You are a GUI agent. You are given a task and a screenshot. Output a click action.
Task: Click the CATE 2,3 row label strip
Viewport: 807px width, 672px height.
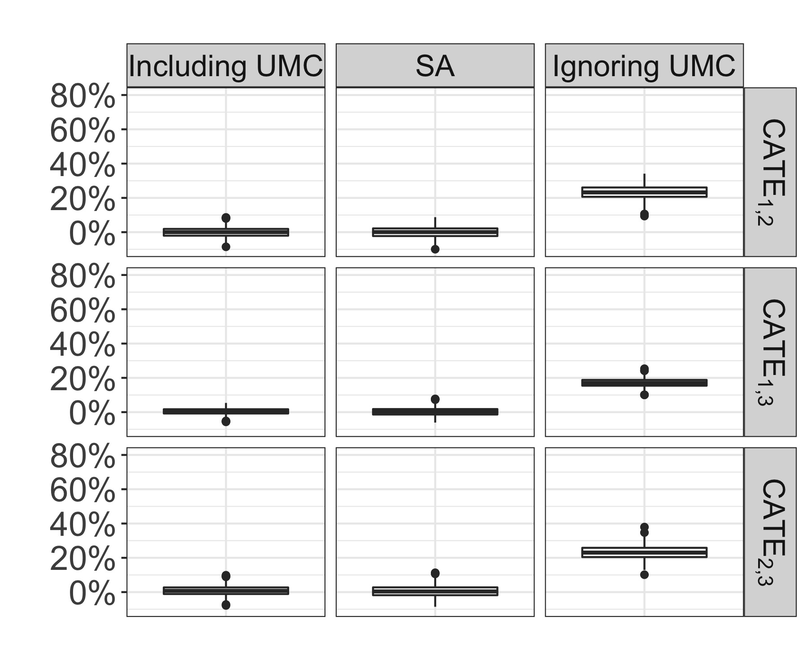click(770, 532)
